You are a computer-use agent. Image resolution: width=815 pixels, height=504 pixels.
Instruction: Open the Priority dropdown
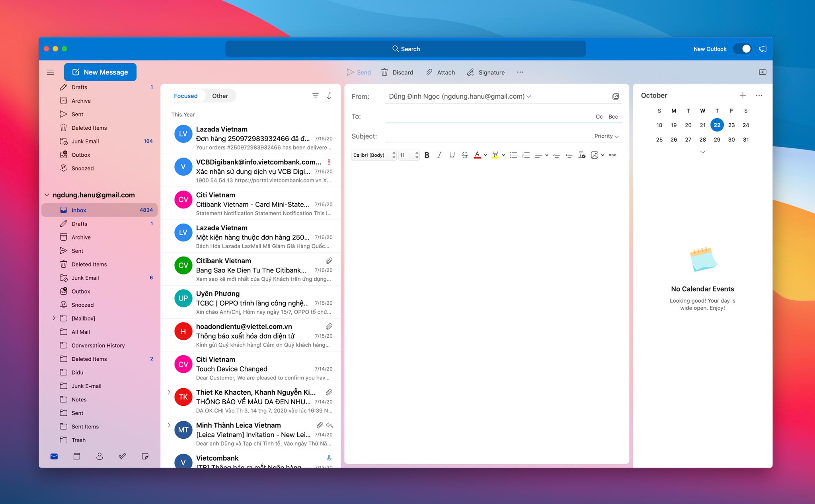point(606,136)
